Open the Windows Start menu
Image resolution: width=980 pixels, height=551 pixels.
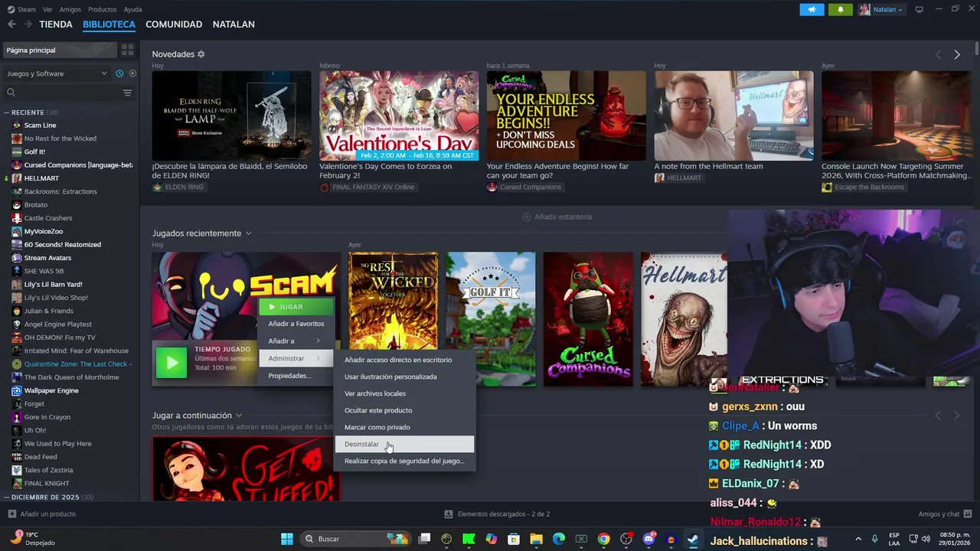click(287, 539)
